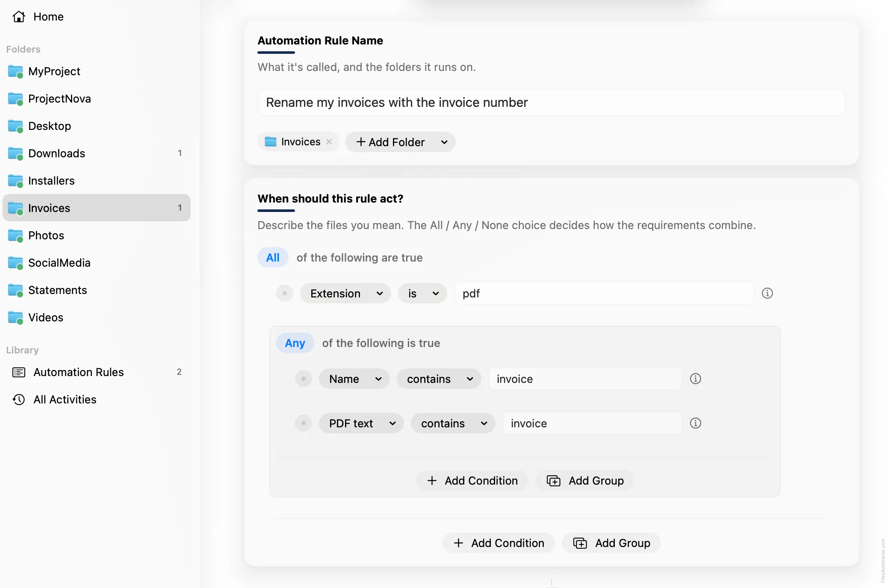Open the 'is' operator dropdown
This screenshot has width=891, height=588.
[422, 294]
